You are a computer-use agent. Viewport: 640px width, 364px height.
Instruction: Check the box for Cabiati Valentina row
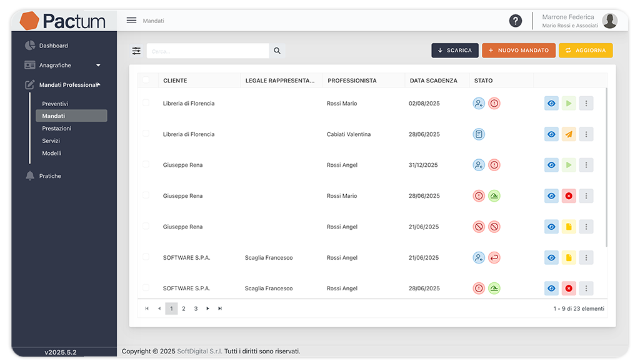[146, 134]
